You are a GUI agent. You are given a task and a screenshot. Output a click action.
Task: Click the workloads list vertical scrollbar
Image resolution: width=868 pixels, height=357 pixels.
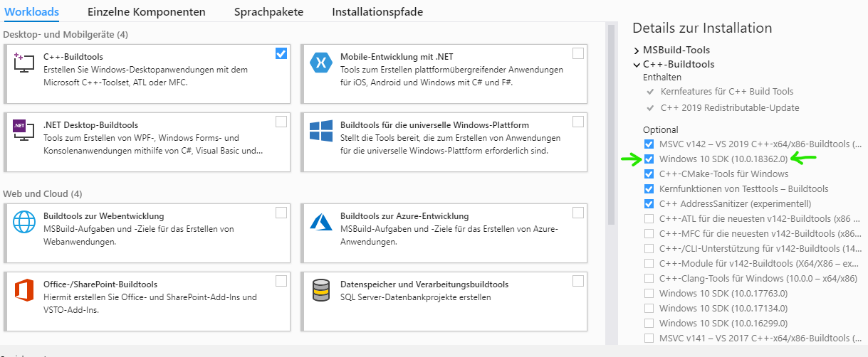click(611, 124)
